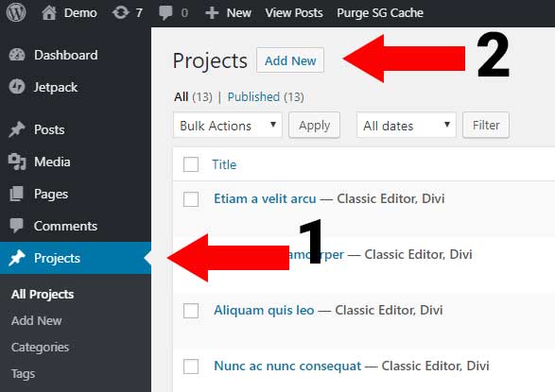Click View Posts in admin bar

294,13
